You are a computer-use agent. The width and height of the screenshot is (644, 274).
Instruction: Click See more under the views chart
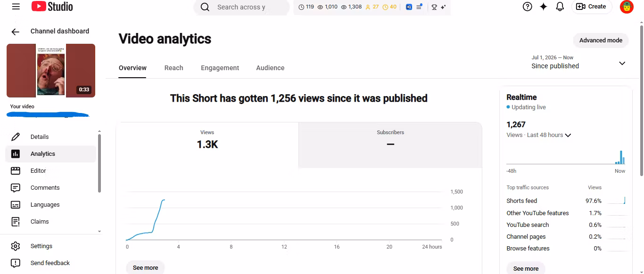pos(145,267)
